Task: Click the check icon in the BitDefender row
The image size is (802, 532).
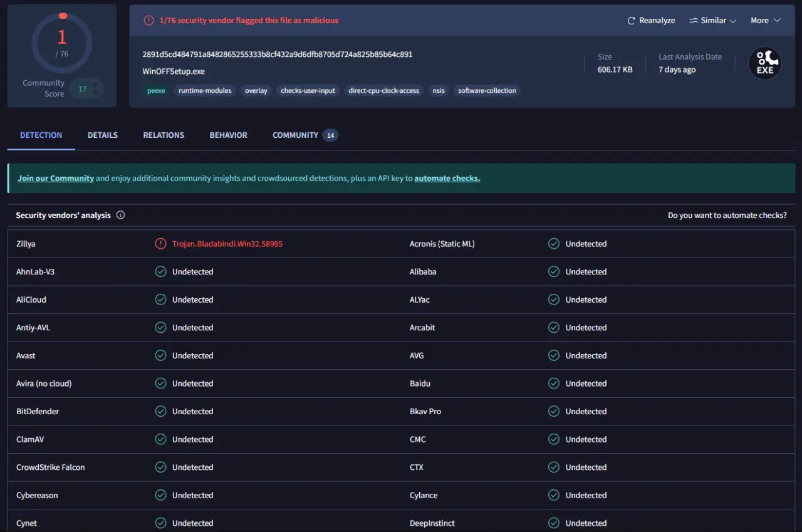Action: pos(160,411)
